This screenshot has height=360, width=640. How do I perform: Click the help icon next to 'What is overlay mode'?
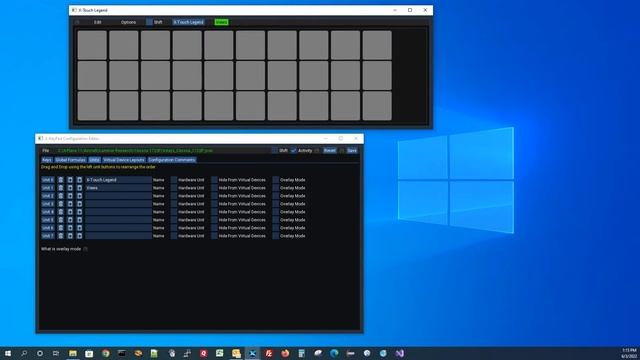click(85, 249)
